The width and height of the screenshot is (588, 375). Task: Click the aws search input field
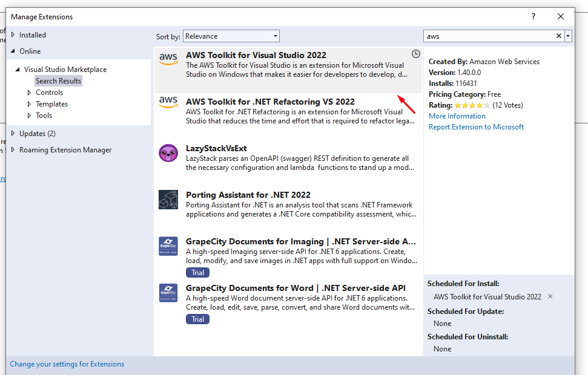(489, 36)
